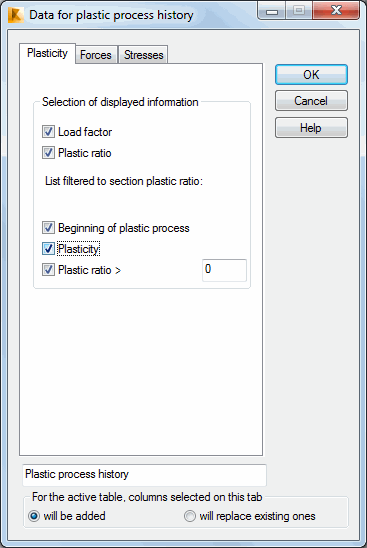Screen dimensions: 367x548
Task: Disable Beginning of plastic process filter
Action: click(48, 228)
